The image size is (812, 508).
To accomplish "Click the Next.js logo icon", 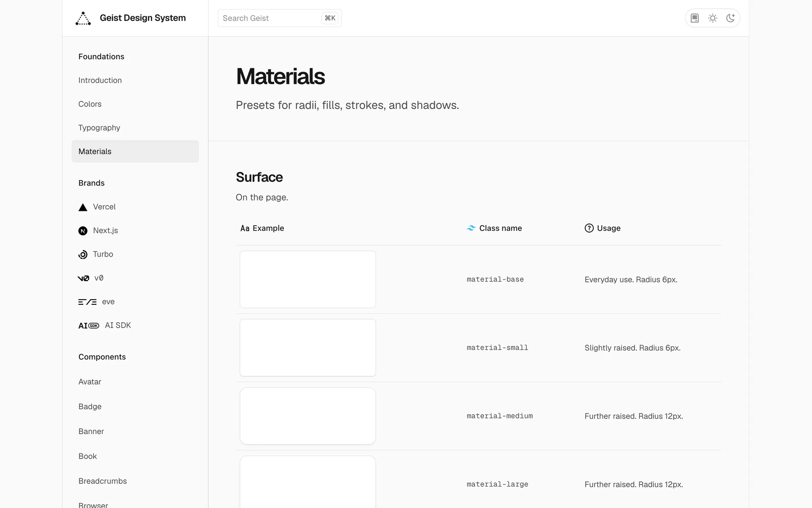I will tap(83, 231).
